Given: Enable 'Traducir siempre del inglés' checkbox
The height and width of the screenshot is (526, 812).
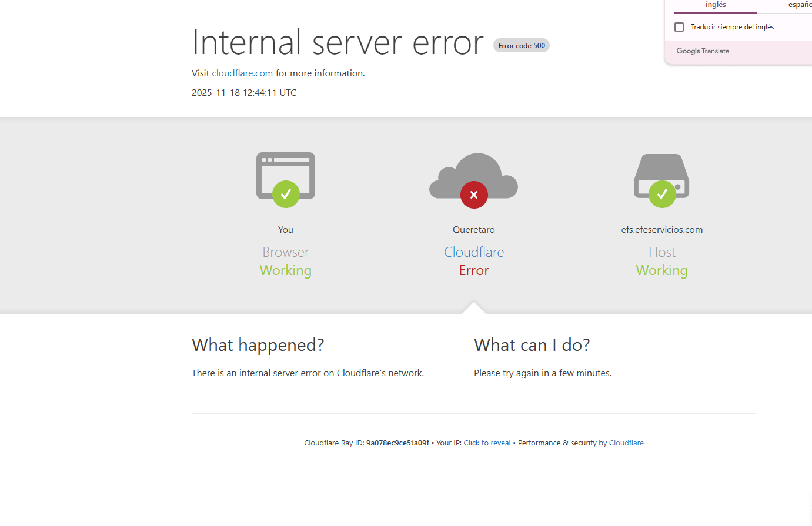Looking at the screenshot, I should (x=679, y=27).
